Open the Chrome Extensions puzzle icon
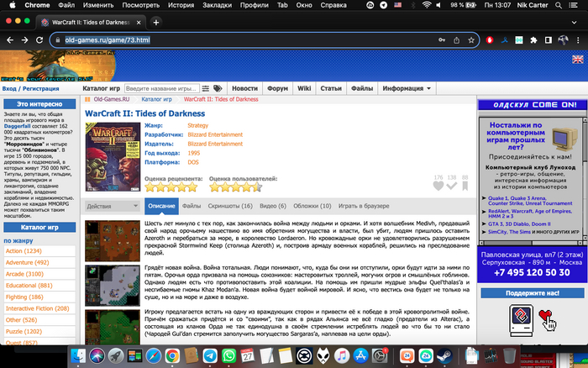Viewport: 588px width, 368px height. pyautogui.click(x=533, y=40)
